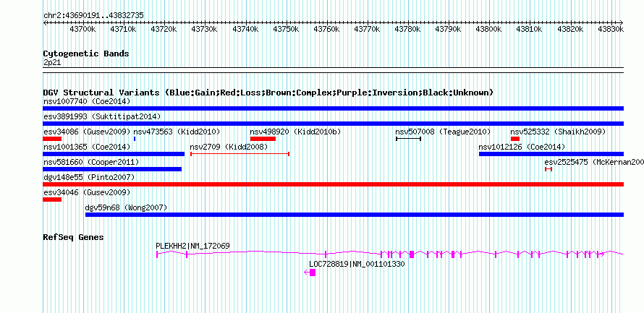Click the 43820k ruler label
Viewport: 644px width, 313px height.
pos(570,29)
